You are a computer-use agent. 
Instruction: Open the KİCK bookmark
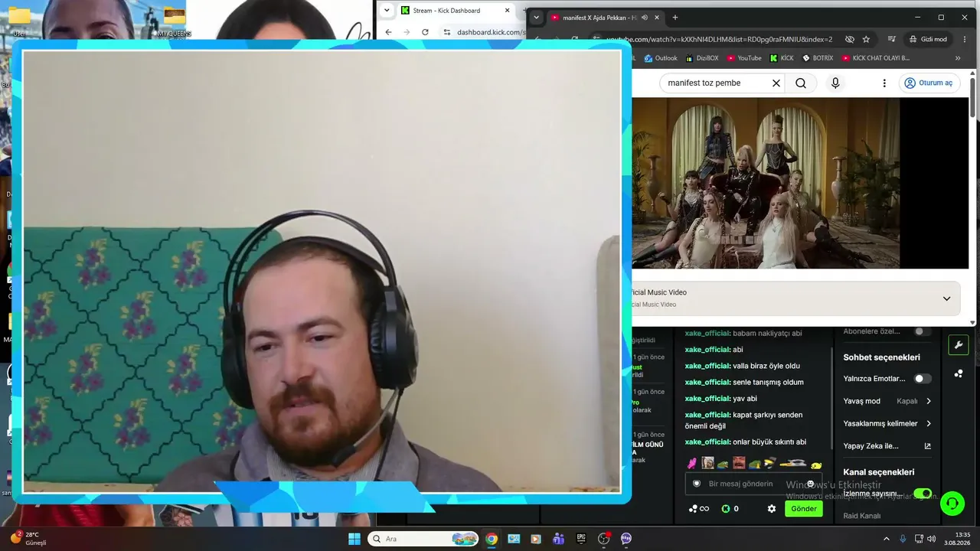(782, 58)
